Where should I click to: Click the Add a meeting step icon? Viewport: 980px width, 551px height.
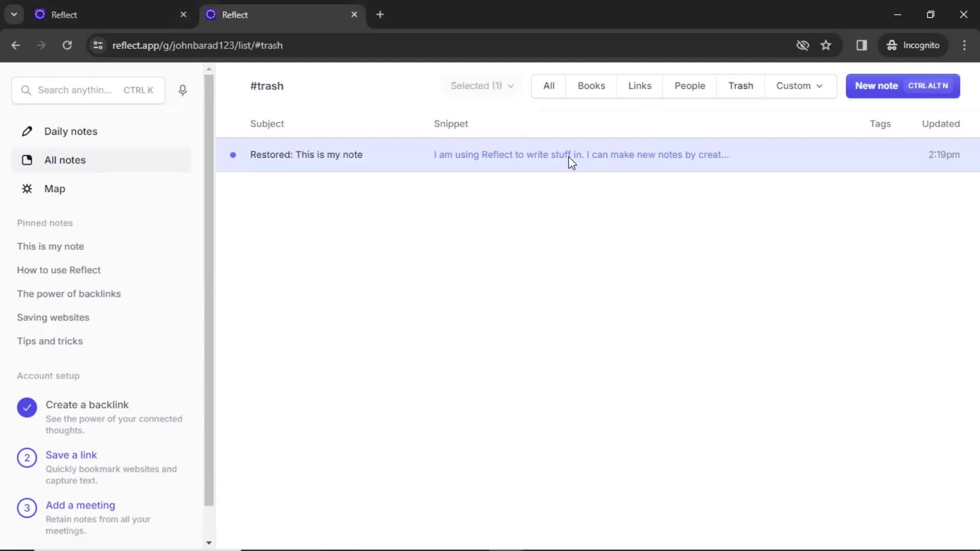27,508
